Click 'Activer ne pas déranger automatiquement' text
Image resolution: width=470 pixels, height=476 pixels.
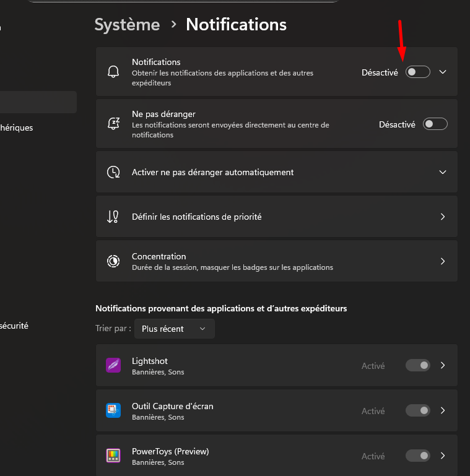(x=212, y=172)
